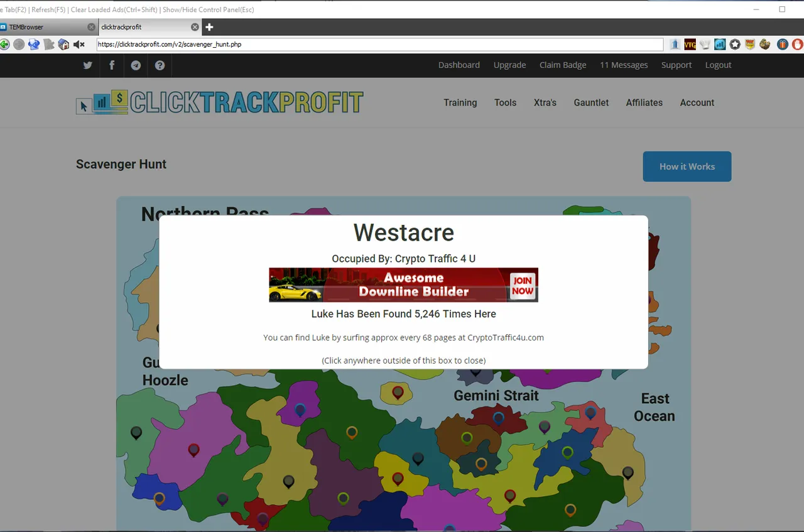The width and height of the screenshot is (804, 532).
Task: Open the Training menu
Action: 460,102
